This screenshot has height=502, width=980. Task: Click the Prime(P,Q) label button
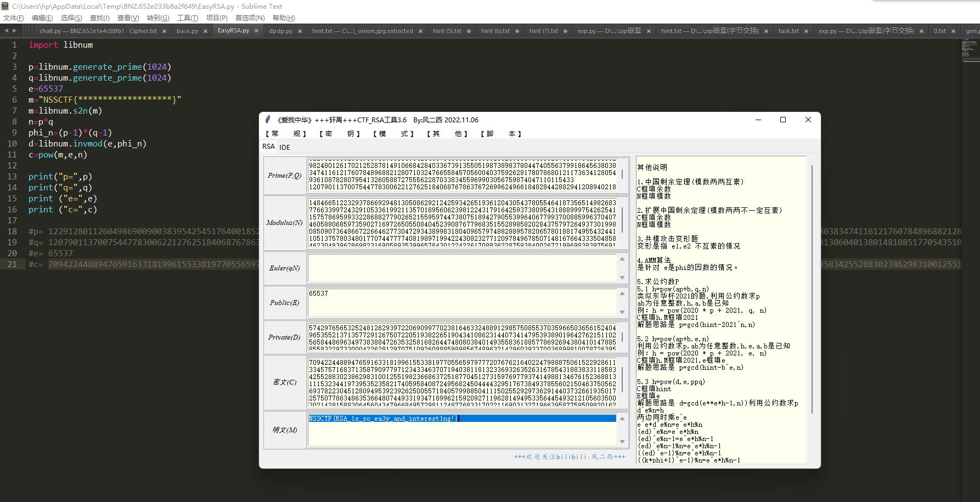pyautogui.click(x=284, y=176)
